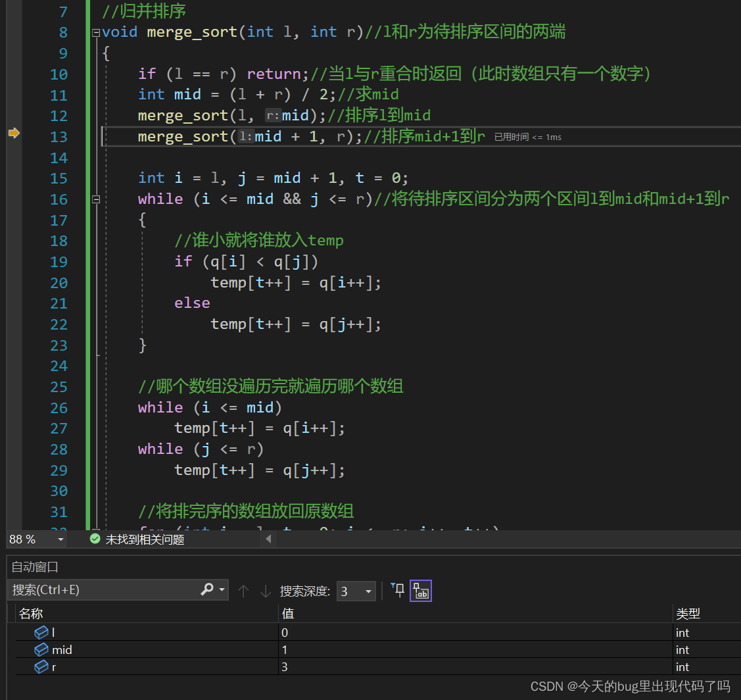The height and width of the screenshot is (700, 741).
Task: Click the variable cube icon next to r
Action: [x=41, y=666]
